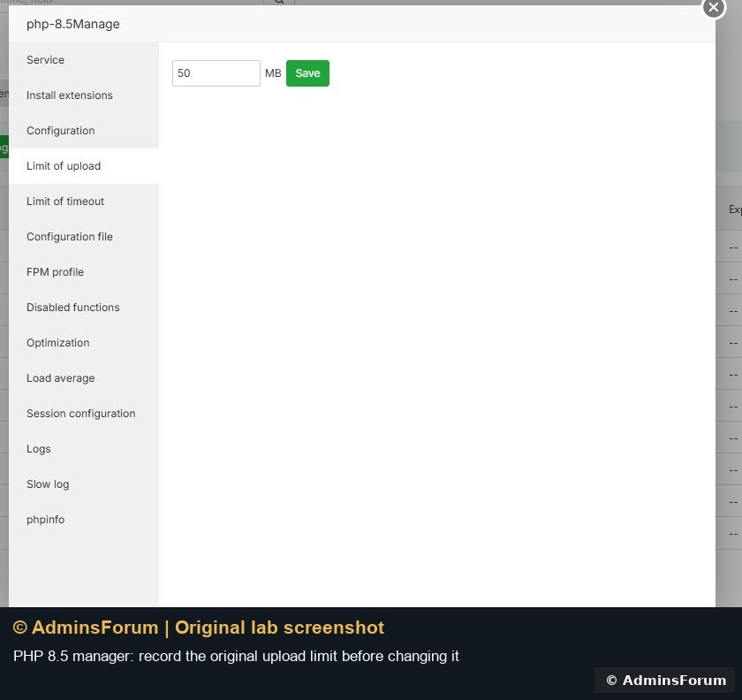Show the Logs tab

tap(84, 449)
